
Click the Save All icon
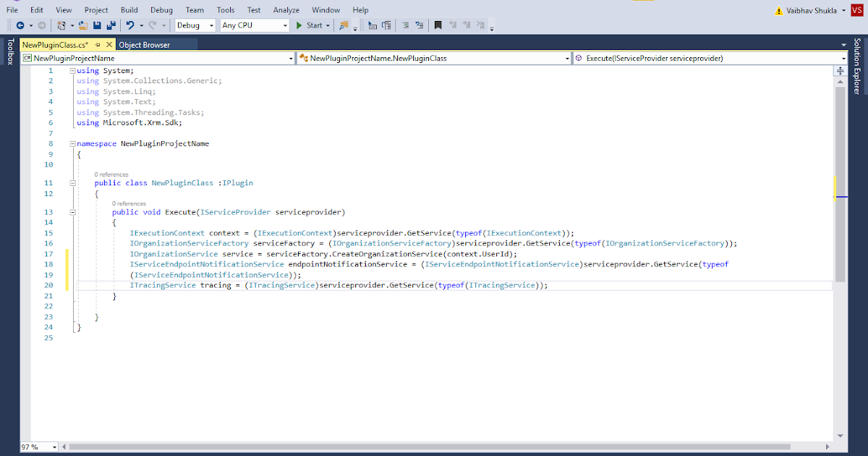(112, 25)
